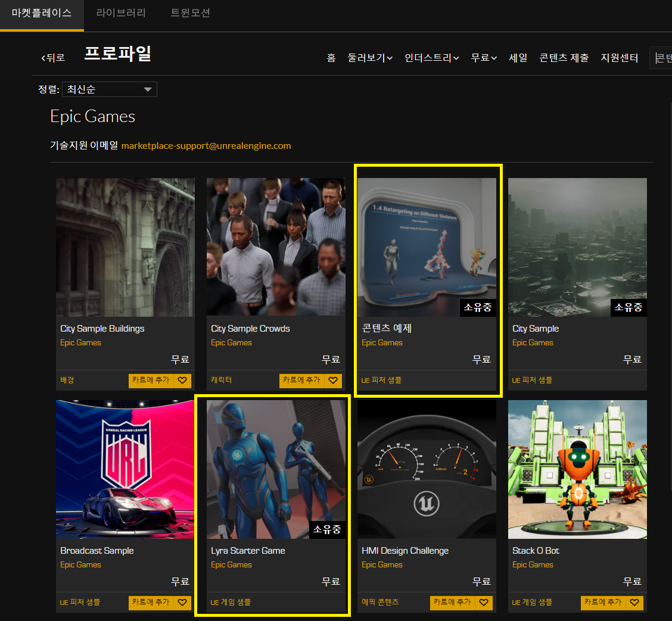The width and height of the screenshot is (672, 621).
Task: Add Broadcast Sample to cart
Action: [x=151, y=602]
